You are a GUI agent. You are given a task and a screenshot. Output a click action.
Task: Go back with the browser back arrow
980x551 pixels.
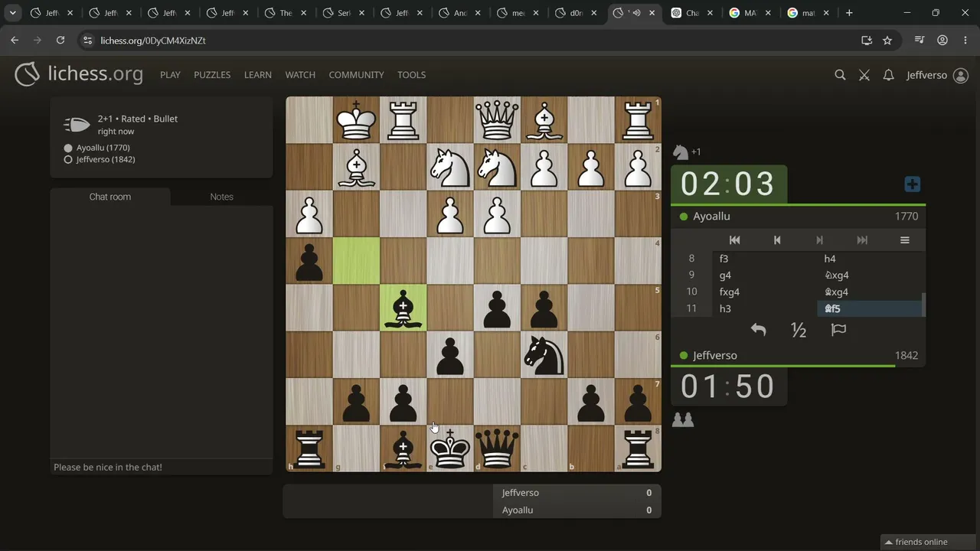(x=15, y=41)
